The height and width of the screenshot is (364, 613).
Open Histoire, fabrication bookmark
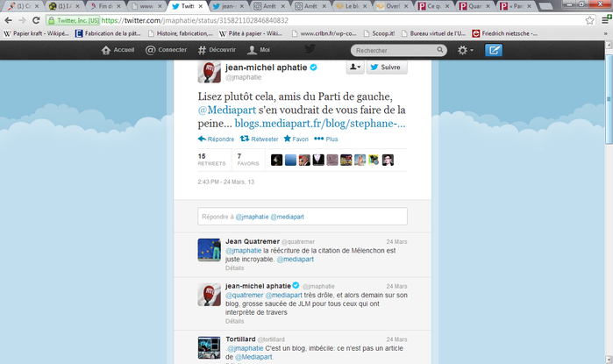tap(181, 33)
